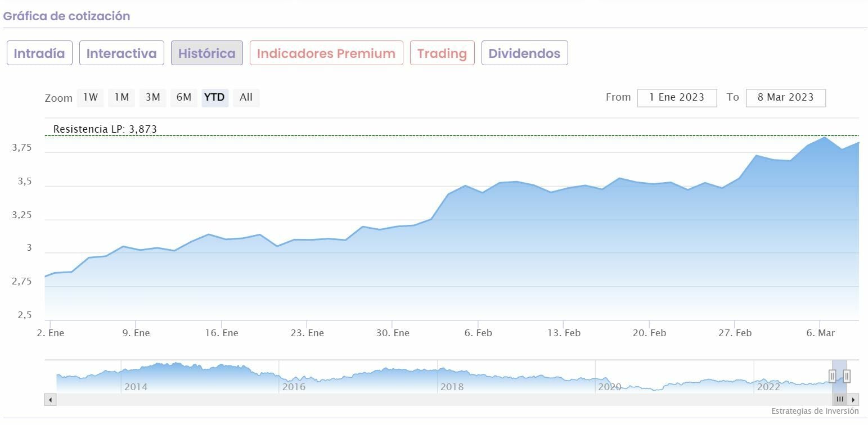
Task: Click the navigator scroll-right arrow
Action: pyautogui.click(x=854, y=400)
